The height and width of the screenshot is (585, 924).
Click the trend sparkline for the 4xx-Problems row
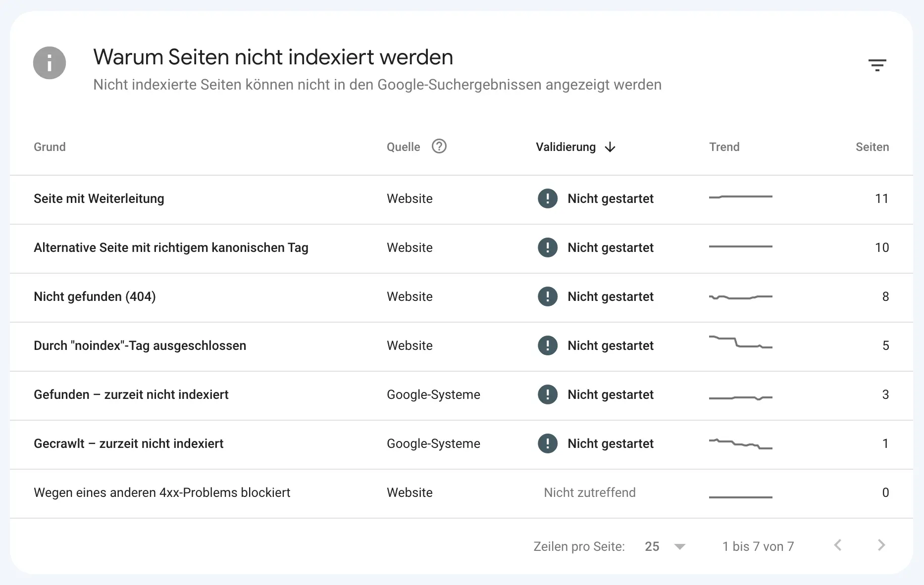pos(741,497)
